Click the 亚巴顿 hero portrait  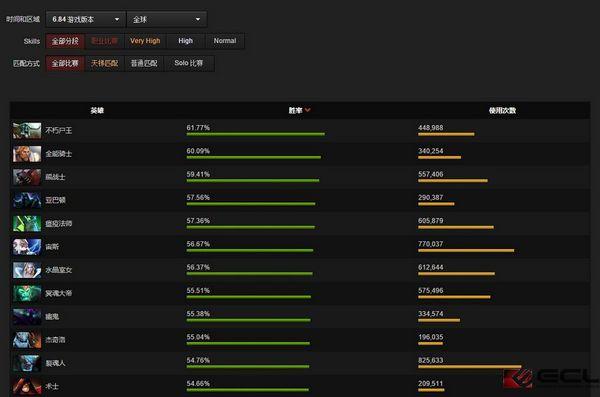pos(27,200)
